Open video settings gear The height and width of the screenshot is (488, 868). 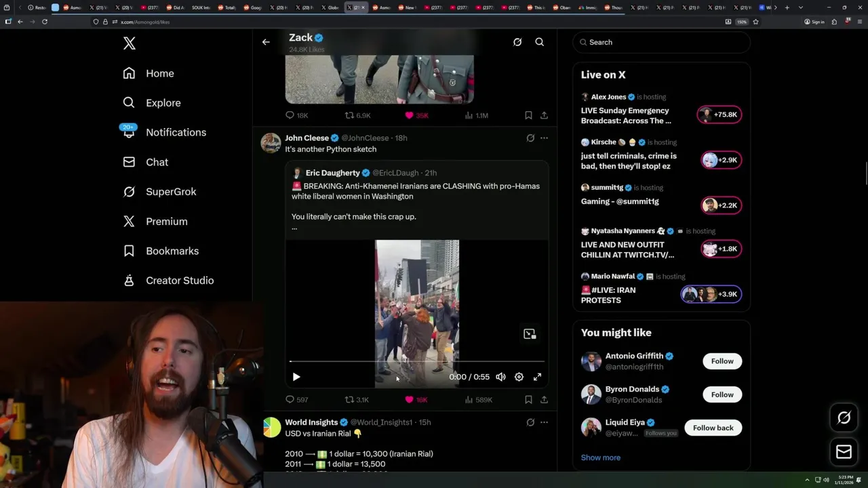point(519,377)
